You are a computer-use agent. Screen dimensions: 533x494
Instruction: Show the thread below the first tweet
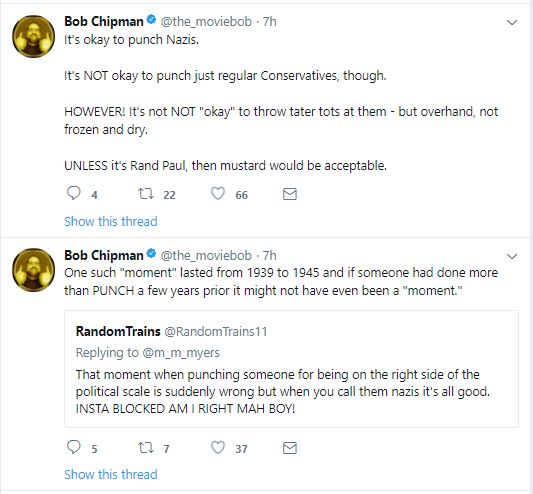point(111,221)
